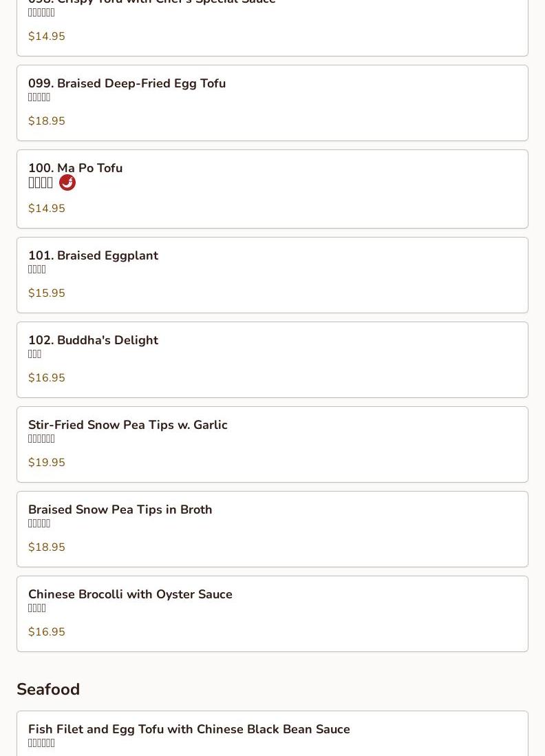Open the 099. Braised Deep-Fried Egg Tofu item
The height and width of the screenshot is (756, 545).
click(127, 84)
